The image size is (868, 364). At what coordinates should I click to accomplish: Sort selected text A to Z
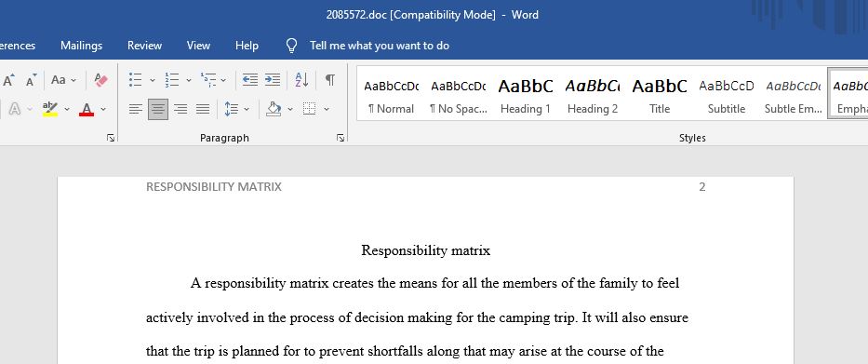[x=301, y=80]
